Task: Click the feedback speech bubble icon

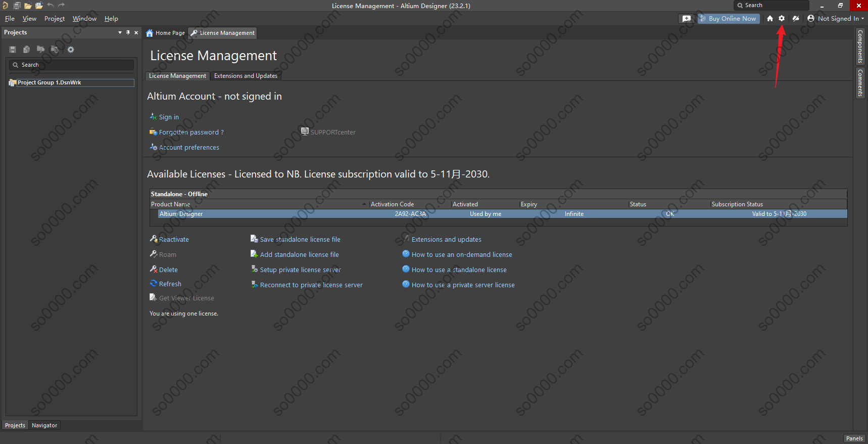Action: (686, 19)
